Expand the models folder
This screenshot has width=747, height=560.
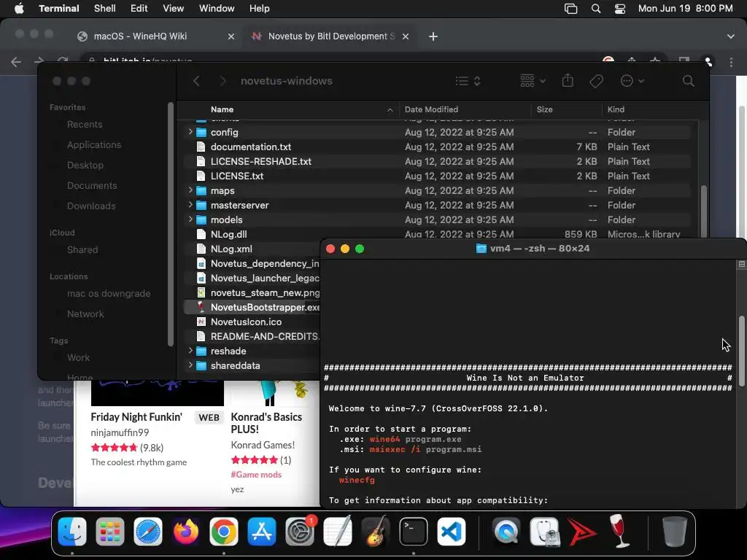[x=190, y=219]
